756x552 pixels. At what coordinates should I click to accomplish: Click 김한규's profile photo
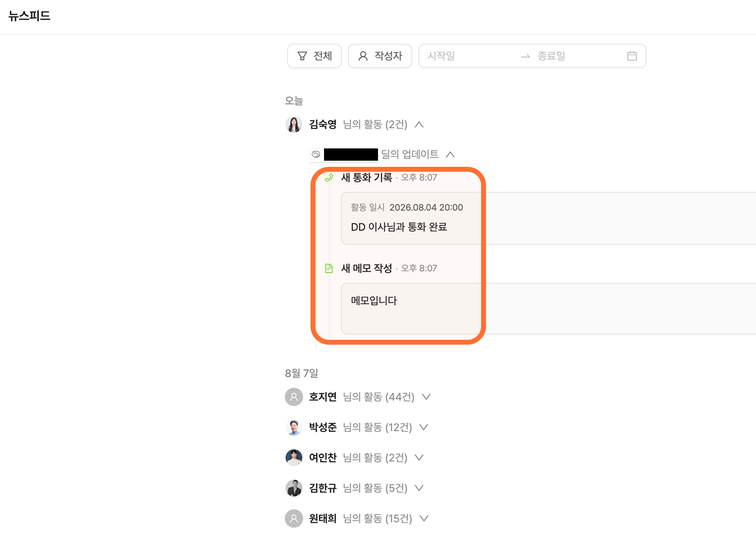pyautogui.click(x=294, y=488)
